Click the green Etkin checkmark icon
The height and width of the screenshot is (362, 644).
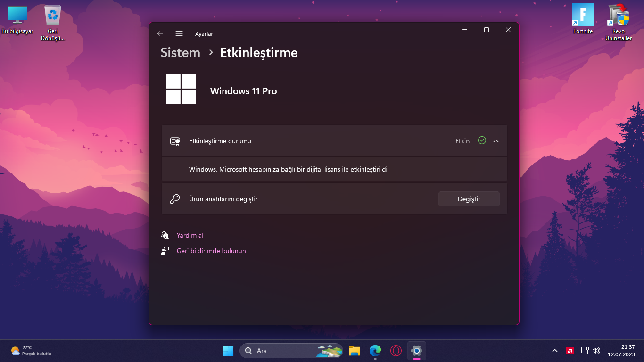482,140
